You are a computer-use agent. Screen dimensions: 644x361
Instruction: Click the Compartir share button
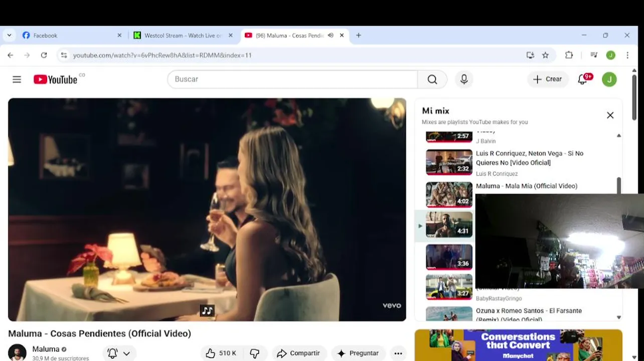tap(299, 353)
